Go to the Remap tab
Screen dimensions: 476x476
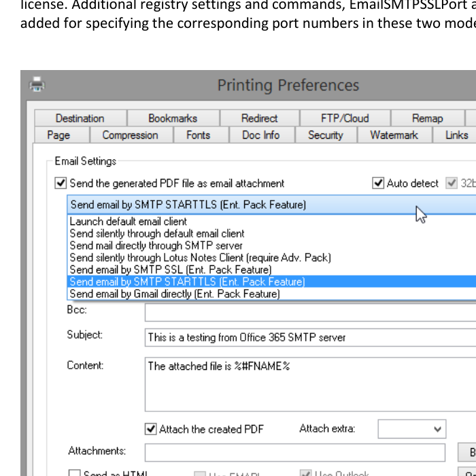[428, 118]
